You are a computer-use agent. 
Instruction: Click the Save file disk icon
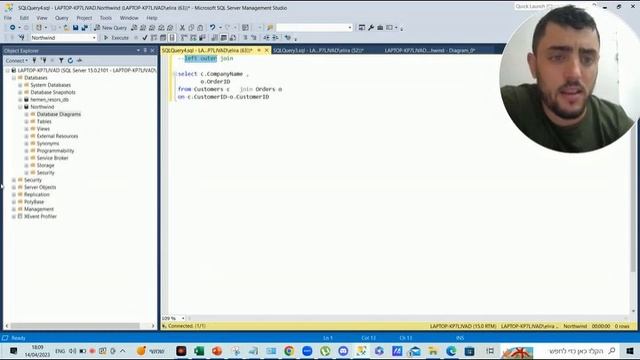click(76, 28)
